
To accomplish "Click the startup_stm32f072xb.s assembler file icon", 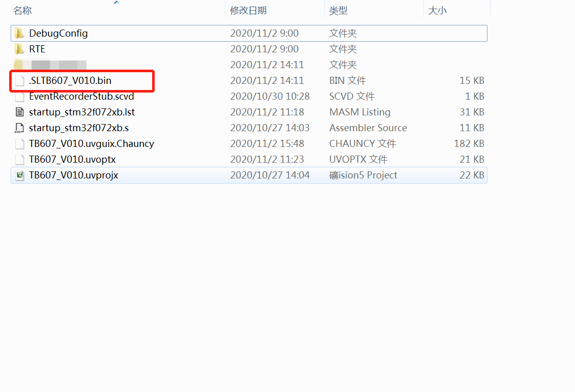I will point(19,128).
